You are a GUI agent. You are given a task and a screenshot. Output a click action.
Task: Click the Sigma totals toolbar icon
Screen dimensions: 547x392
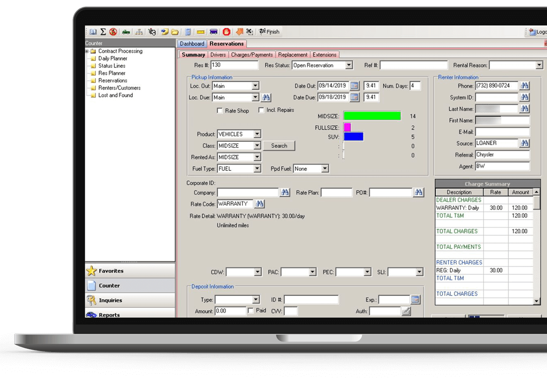click(x=103, y=32)
